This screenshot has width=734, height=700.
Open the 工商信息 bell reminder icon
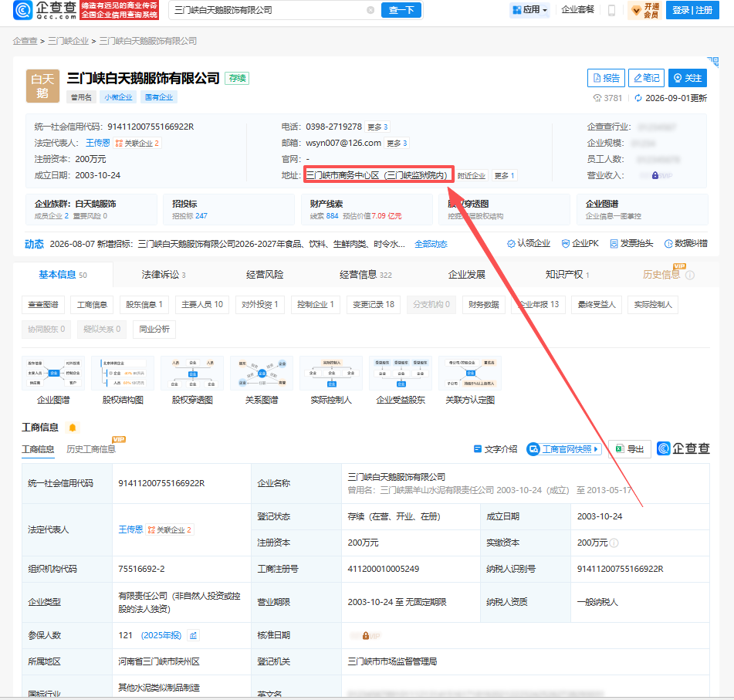[x=72, y=428]
